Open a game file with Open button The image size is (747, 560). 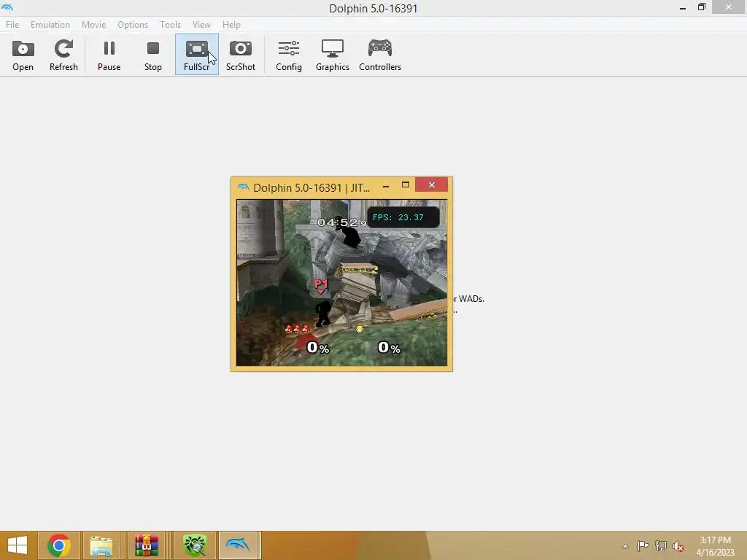(23, 55)
